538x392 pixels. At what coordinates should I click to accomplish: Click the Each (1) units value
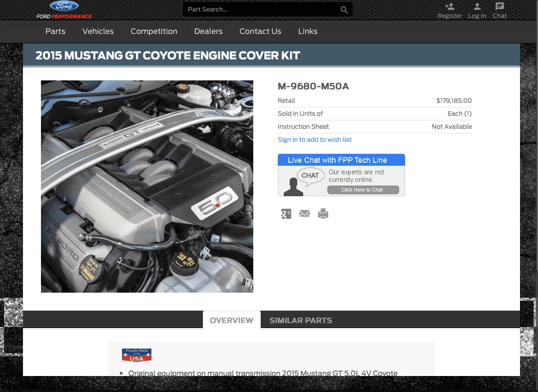click(460, 113)
